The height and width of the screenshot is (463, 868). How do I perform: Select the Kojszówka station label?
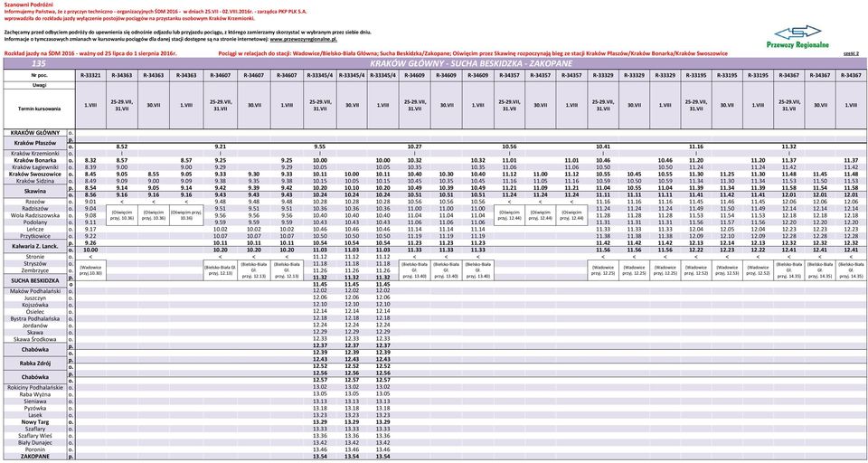tap(36, 305)
